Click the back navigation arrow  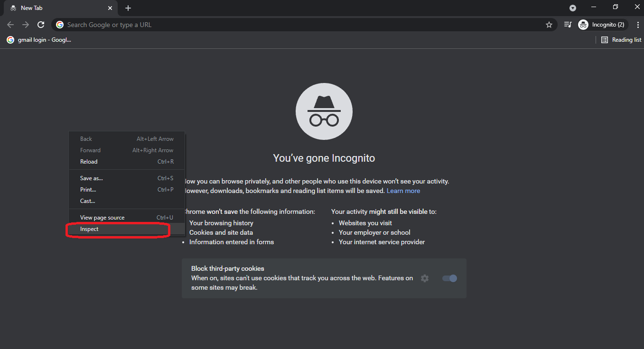(10, 25)
